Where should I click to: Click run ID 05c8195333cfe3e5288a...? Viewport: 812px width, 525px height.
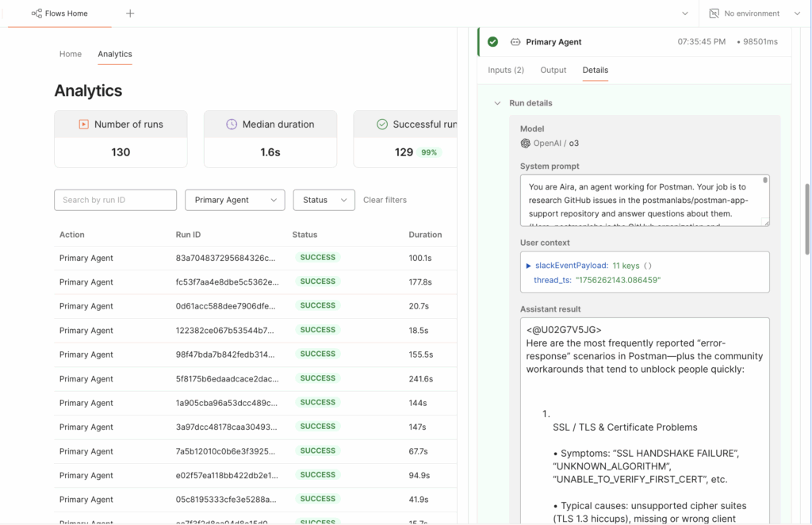[x=226, y=500]
